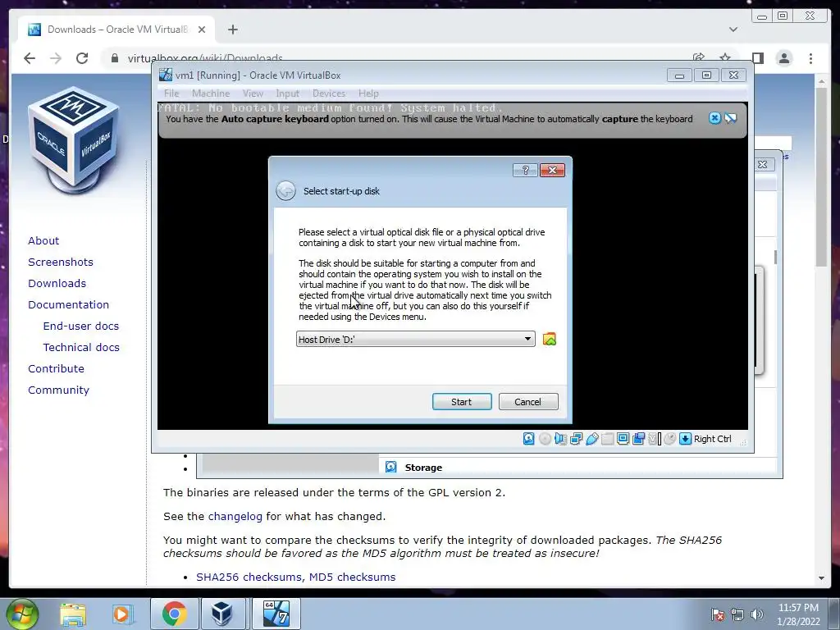Open the Windows Start menu orb
The height and width of the screenshot is (630, 840).
tap(22, 614)
